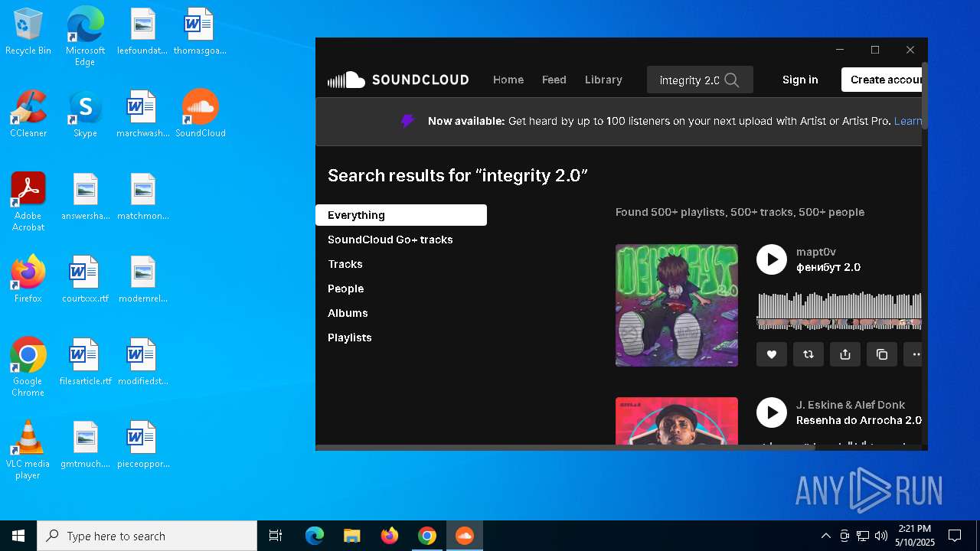Switch to SoundCloud app in taskbar
Image resolution: width=980 pixels, height=551 pixels.
tap(464, 536)
